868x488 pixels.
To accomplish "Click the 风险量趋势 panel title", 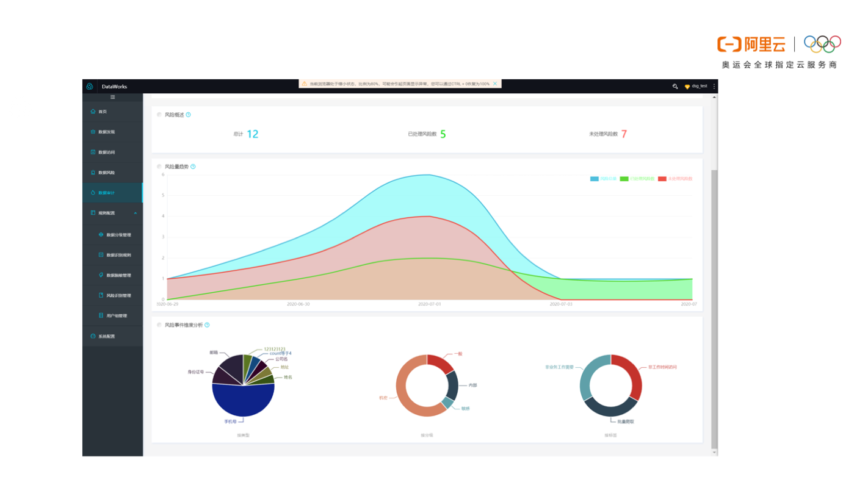I will click(x=176, y=167).
